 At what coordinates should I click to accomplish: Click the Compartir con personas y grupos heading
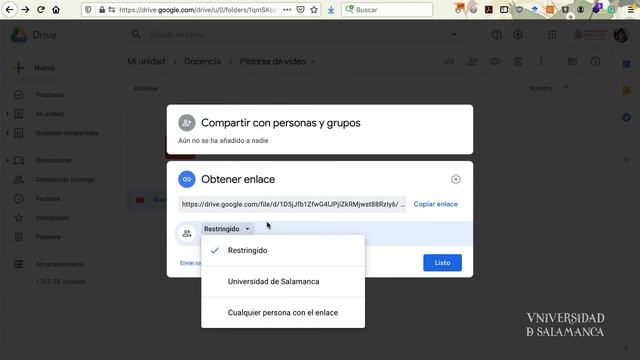click(281, 123)
